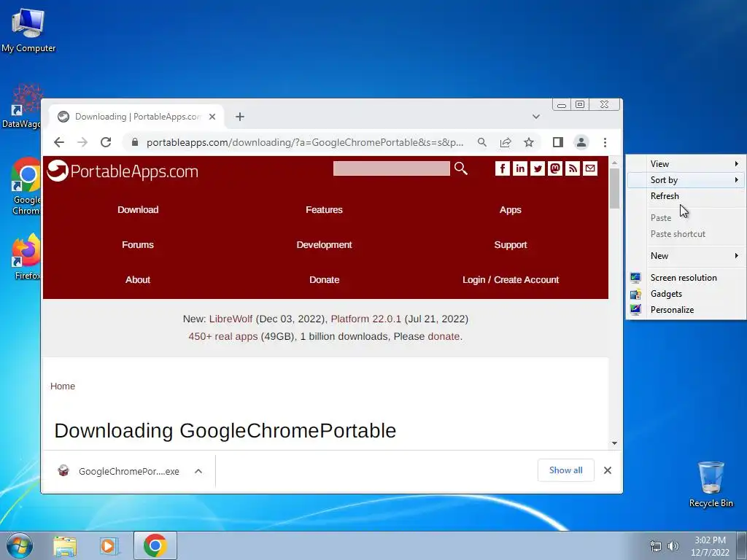Expand the New submenu
The height and width of the screenshot is (560, 747).
coord(686,256)
